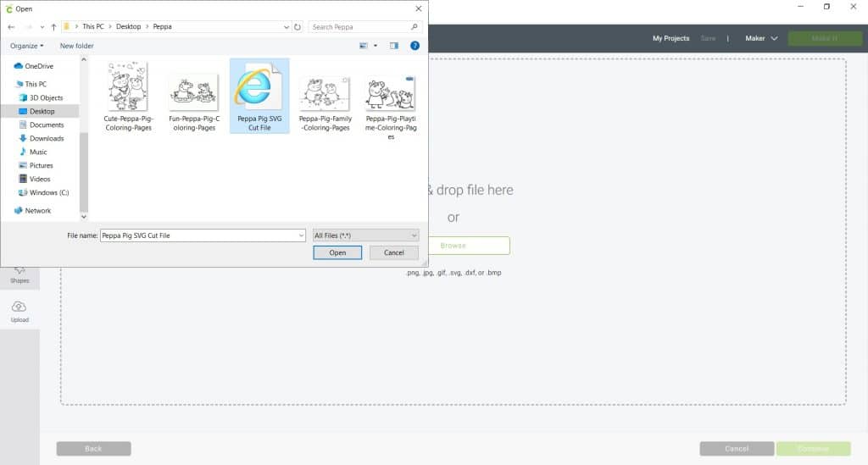Select the Peppa Pig SVG Cut File

(259, 97)
